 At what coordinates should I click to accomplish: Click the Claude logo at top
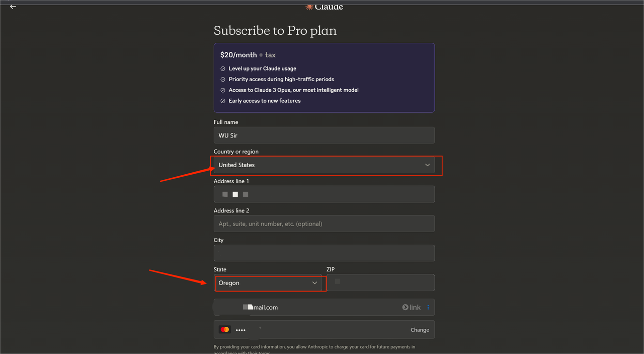[325, 7]
